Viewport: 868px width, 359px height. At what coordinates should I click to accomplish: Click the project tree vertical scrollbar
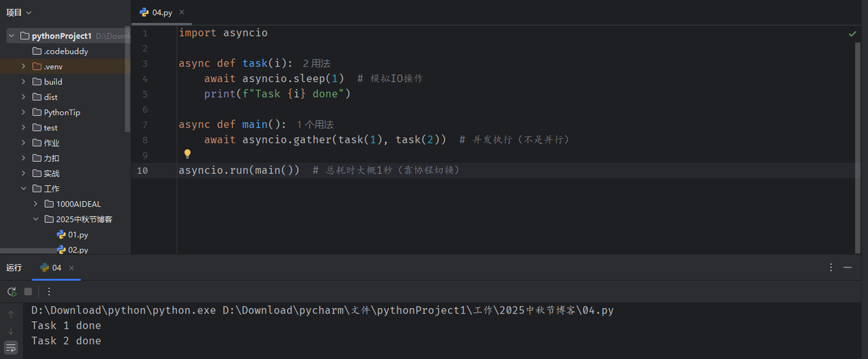pos(128,80)
